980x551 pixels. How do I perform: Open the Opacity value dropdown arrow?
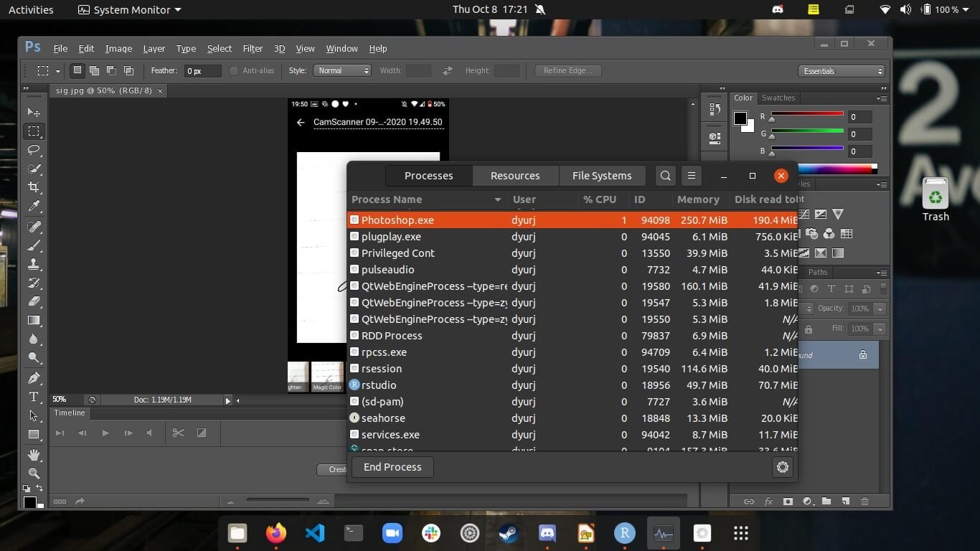[x=880, y=309]
